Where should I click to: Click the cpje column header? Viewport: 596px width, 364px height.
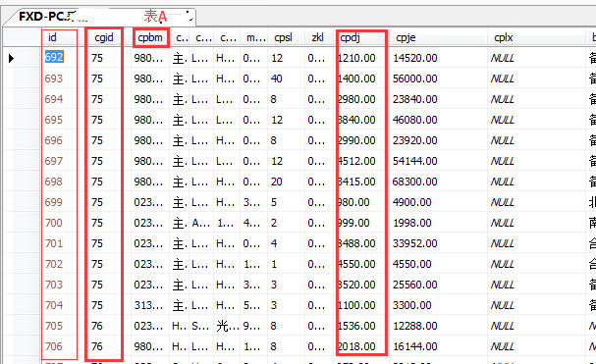point(406,37)
